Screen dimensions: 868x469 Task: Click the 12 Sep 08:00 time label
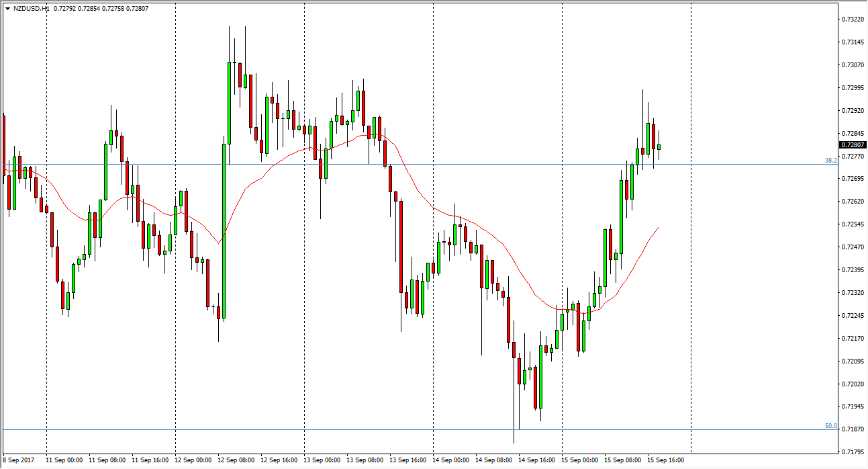(237, 460)
